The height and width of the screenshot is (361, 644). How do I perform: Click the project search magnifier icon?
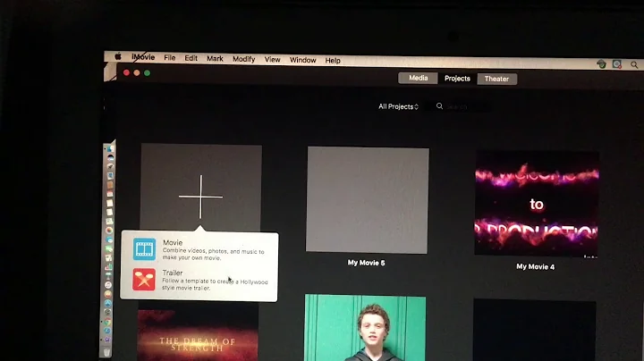coord(439,106)
